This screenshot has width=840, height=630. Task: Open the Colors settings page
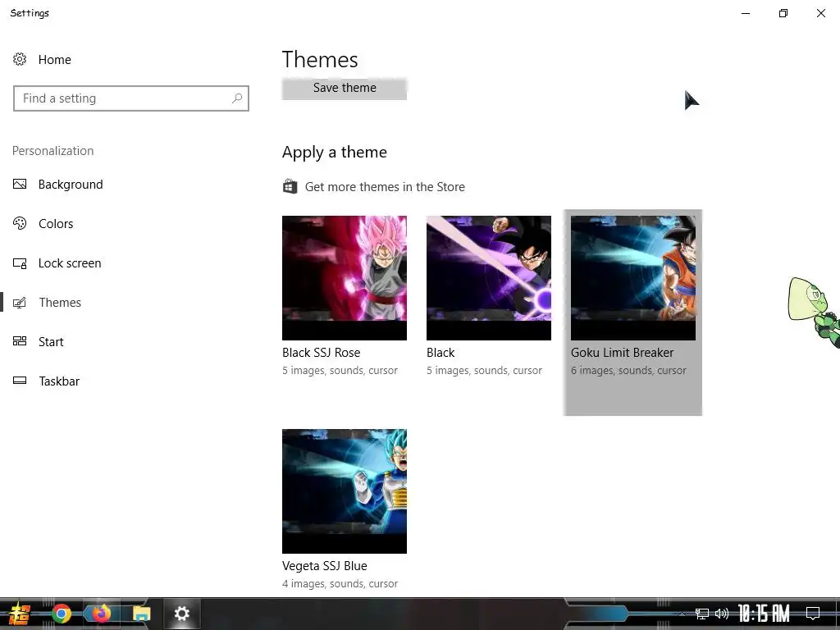[56, 223]
